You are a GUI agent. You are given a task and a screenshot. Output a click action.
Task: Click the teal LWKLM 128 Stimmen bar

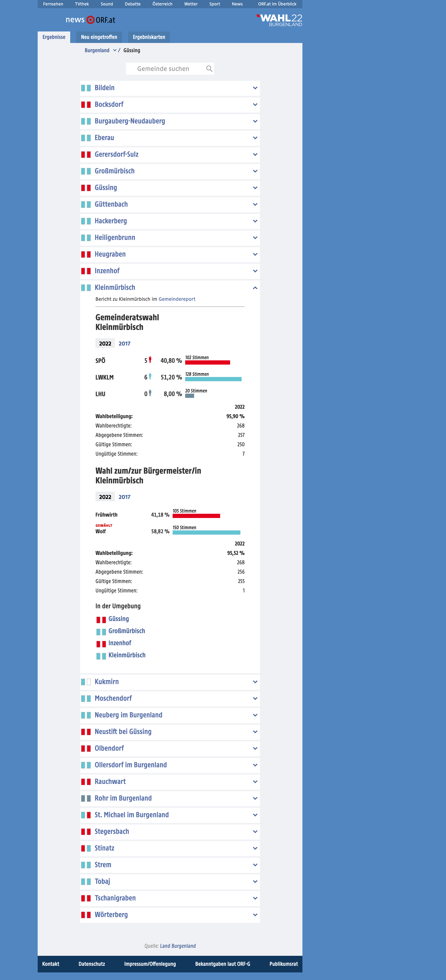tap(213, 379)
